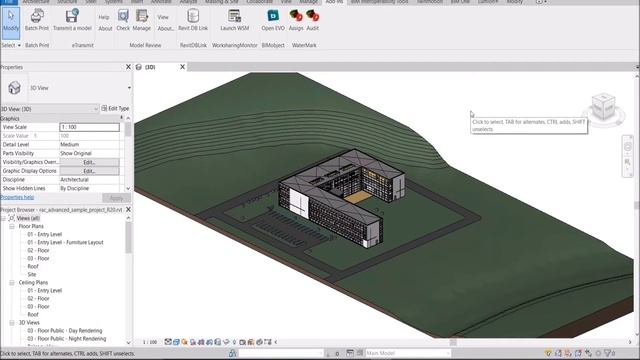
Task: Click the design options icon beside Main Model
Action: [350, 353]
